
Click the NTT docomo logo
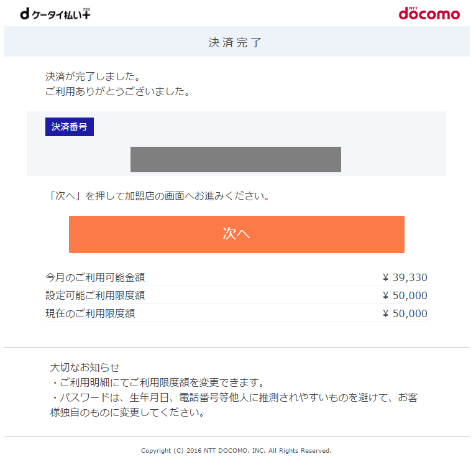(429, 13)
